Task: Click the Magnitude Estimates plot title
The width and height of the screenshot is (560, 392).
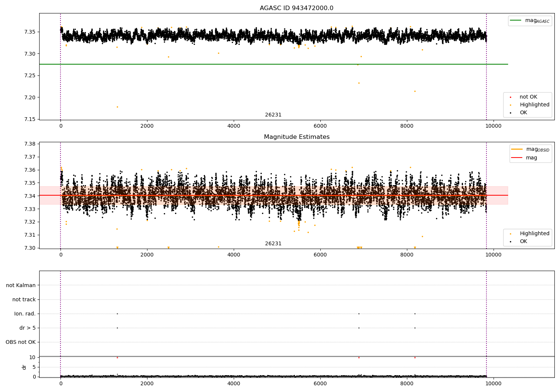Action: pyautogui.click(x=296, y=137)
